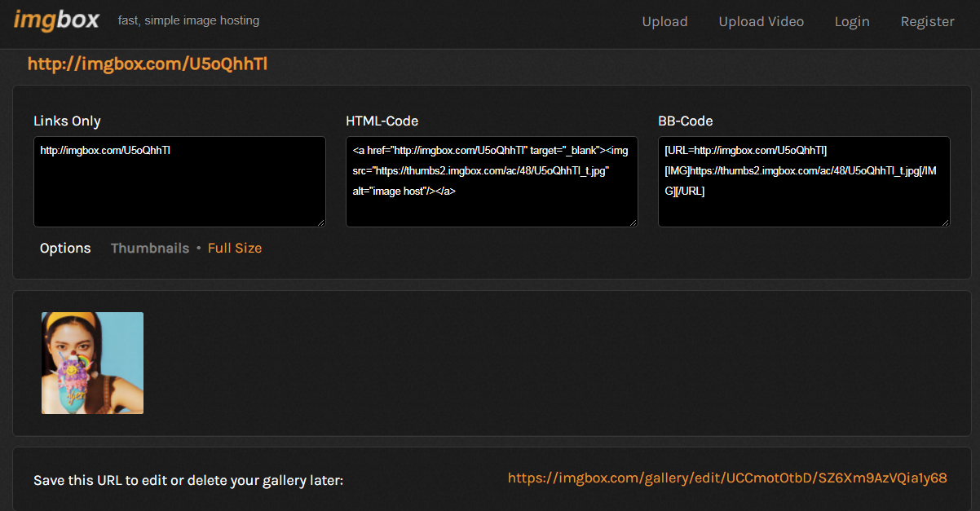Screen dimensions: 980x511
Task: Click the HTML-Code box resize handle
Action: tap(633, 222)
